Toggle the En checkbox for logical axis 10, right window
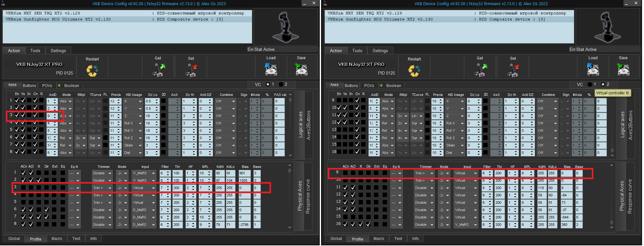Viewport: 644px width, 246px height. click(339, 107)
